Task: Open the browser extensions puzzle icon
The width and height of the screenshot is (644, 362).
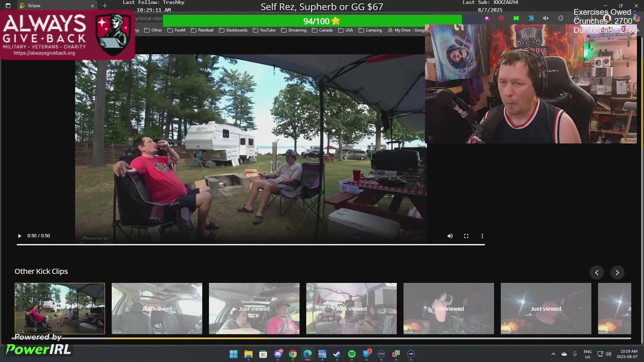Action: pyautogui.click(x=560, y=18)
